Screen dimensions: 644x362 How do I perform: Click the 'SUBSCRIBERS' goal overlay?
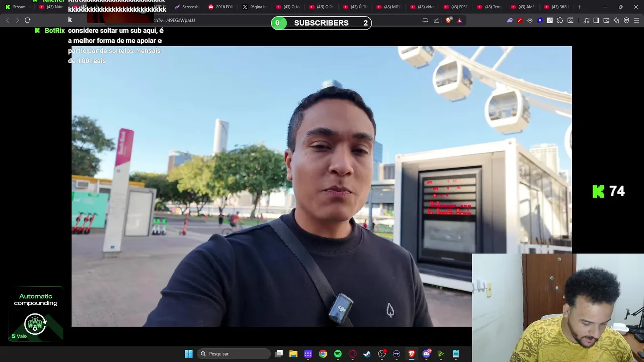321,23
